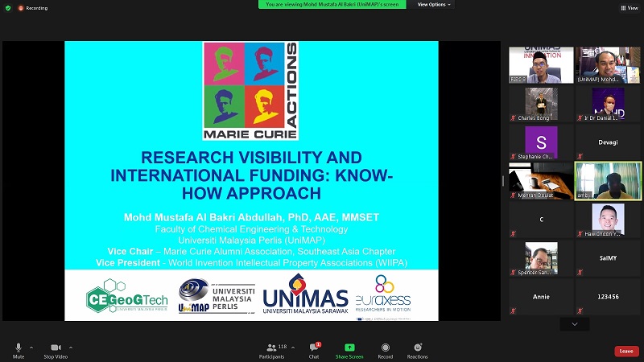This screenshot has width=644, height=362.
Task: Click the muted mic icon on C tile
Action: tap(513, 234)
